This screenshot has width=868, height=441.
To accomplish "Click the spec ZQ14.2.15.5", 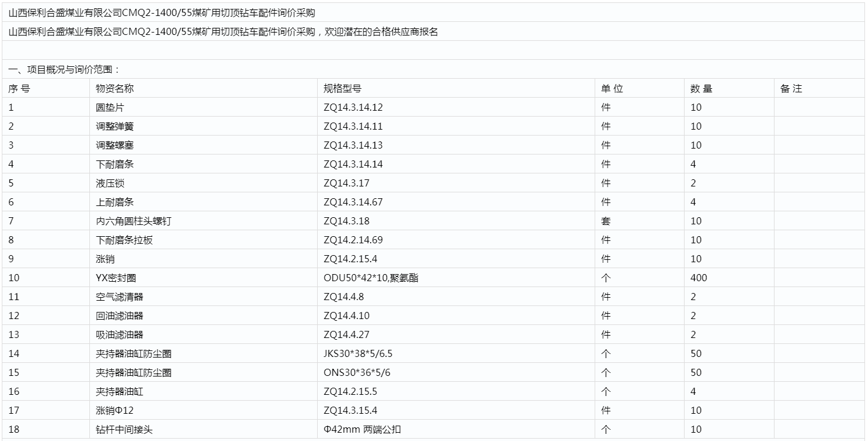I will (351, 392).
